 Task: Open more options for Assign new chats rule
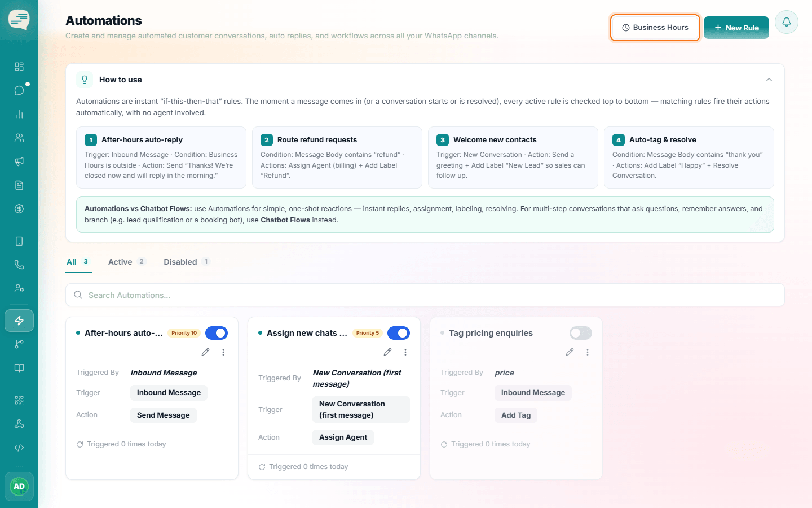coord(405,352)
